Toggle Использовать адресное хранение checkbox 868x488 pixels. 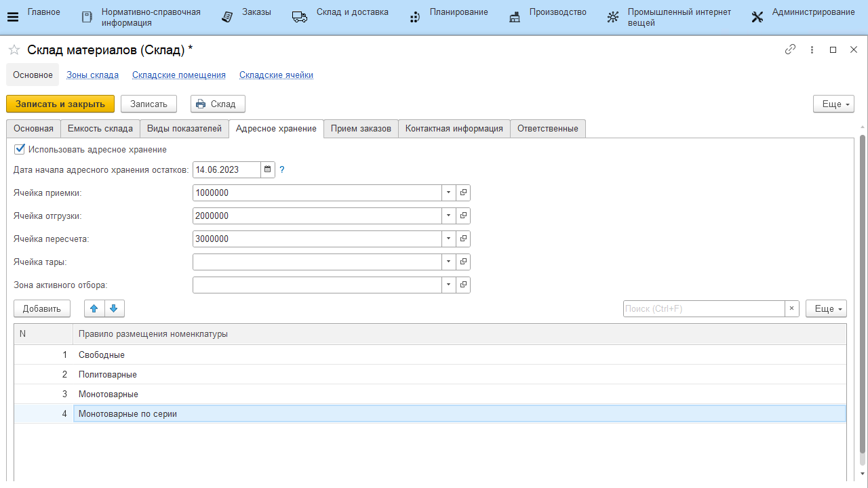coord(20,149)
